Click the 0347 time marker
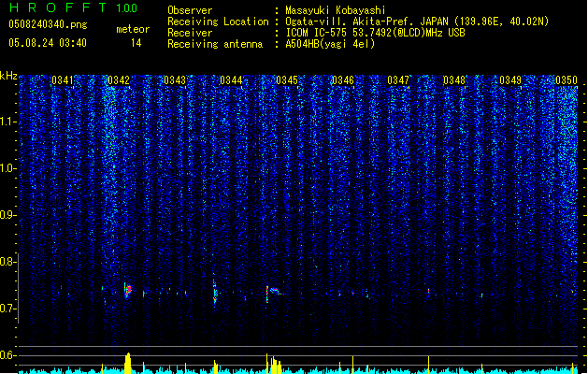 [398, 80]
